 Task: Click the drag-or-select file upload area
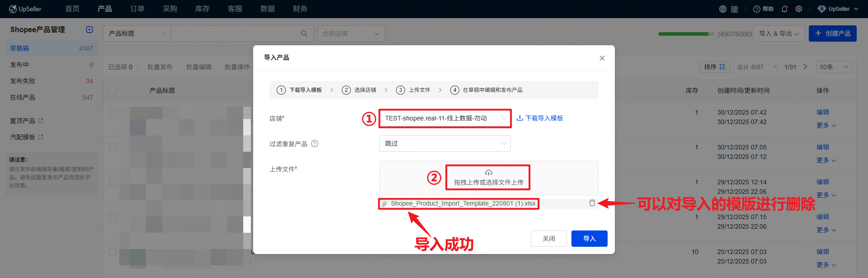coord(488,177)
